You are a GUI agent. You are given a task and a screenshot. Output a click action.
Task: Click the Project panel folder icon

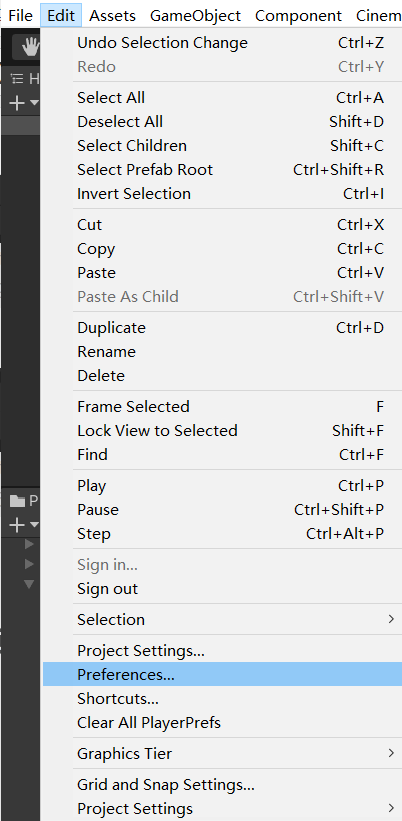[18, 501]
